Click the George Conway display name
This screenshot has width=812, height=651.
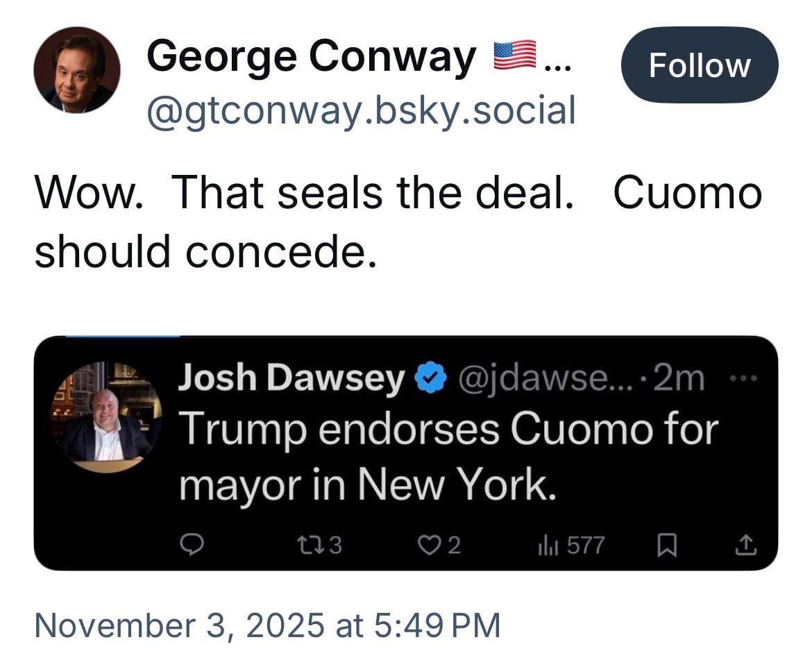pos(311,57)
